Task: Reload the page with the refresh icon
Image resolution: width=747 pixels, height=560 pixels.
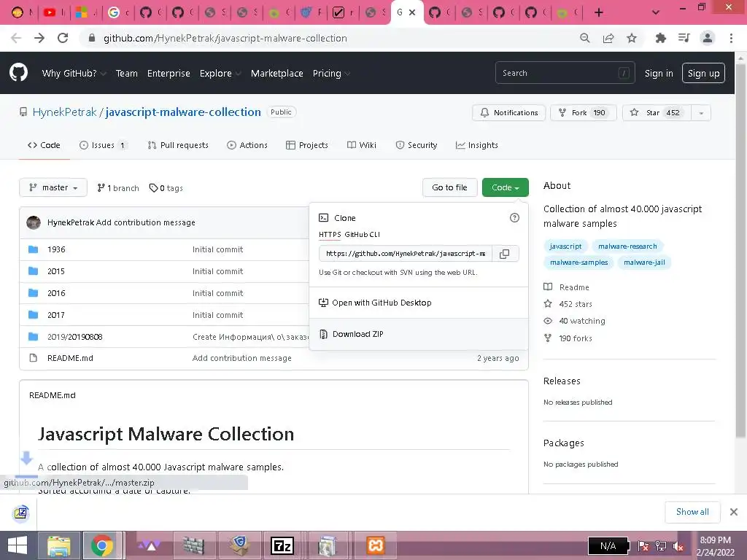Action: pos(63,38)
